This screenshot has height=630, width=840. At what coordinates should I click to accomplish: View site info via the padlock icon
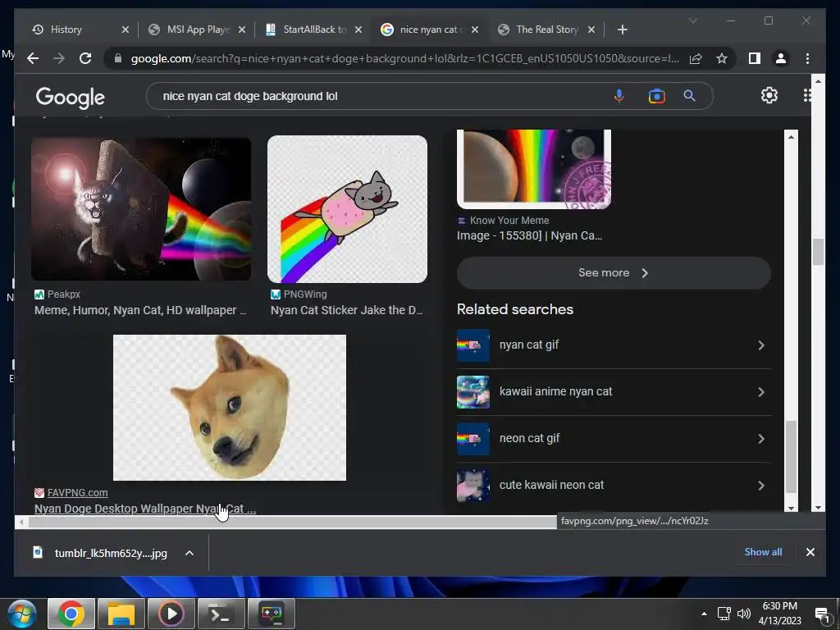[118, 58]
